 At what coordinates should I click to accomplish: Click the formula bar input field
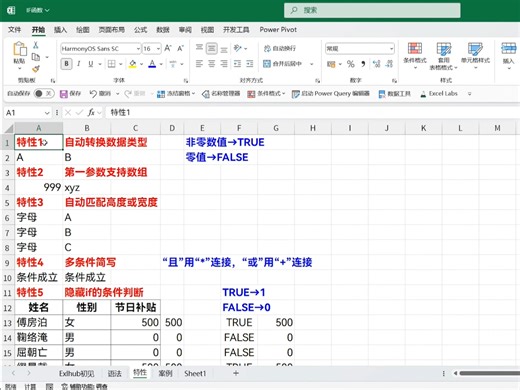coord(312,113)
